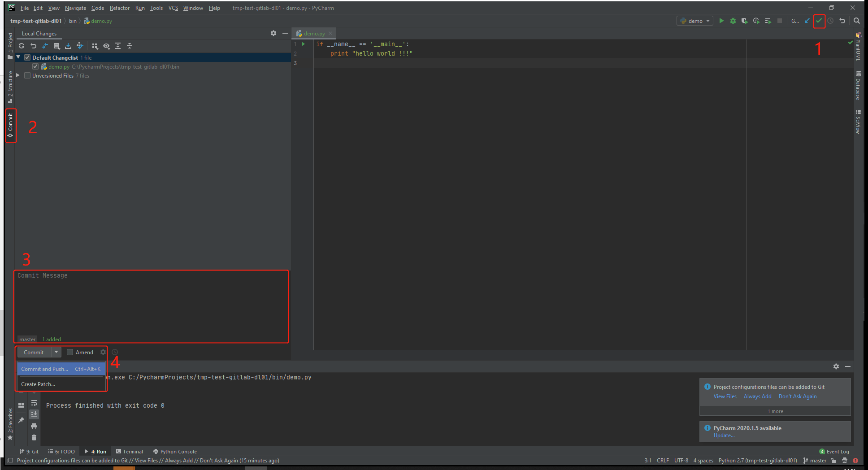Run demo with coverage icon
The width and height of the screenshot is (868, 470).
pyautogui.click(x=745, y=21)
